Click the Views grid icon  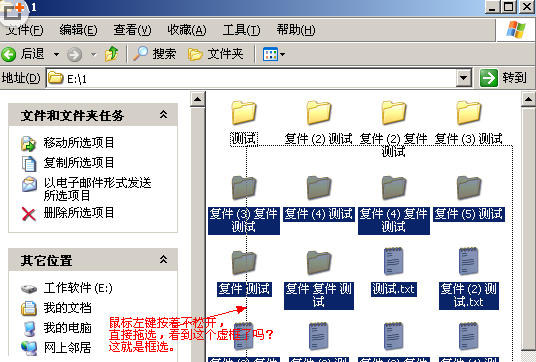click(x=270, y=54)
